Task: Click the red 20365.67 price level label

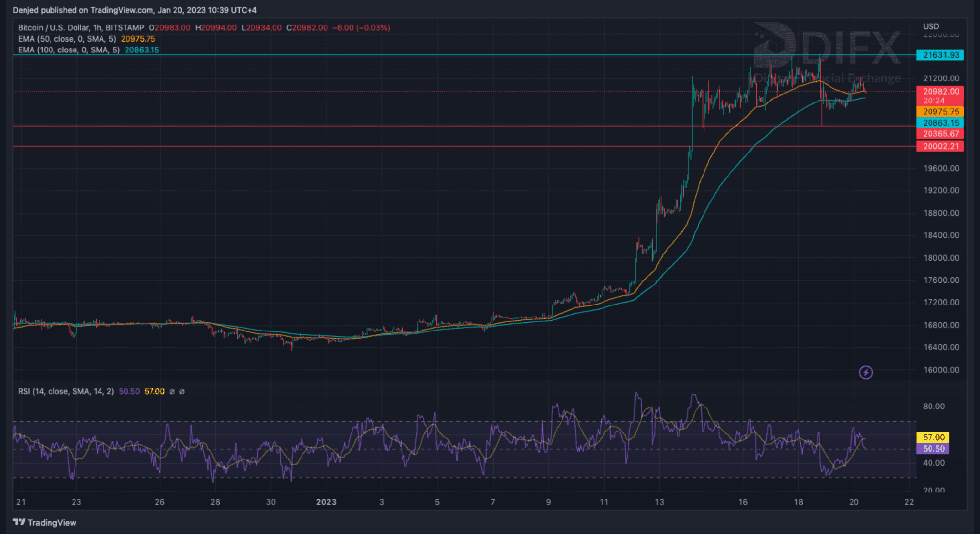Action: [x=940, y=134]
